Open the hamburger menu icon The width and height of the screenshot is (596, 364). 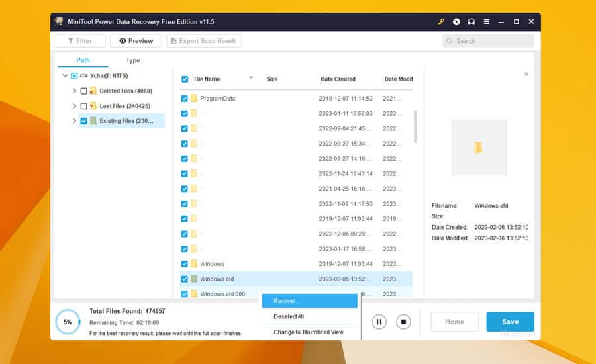(x=487, y=22)
